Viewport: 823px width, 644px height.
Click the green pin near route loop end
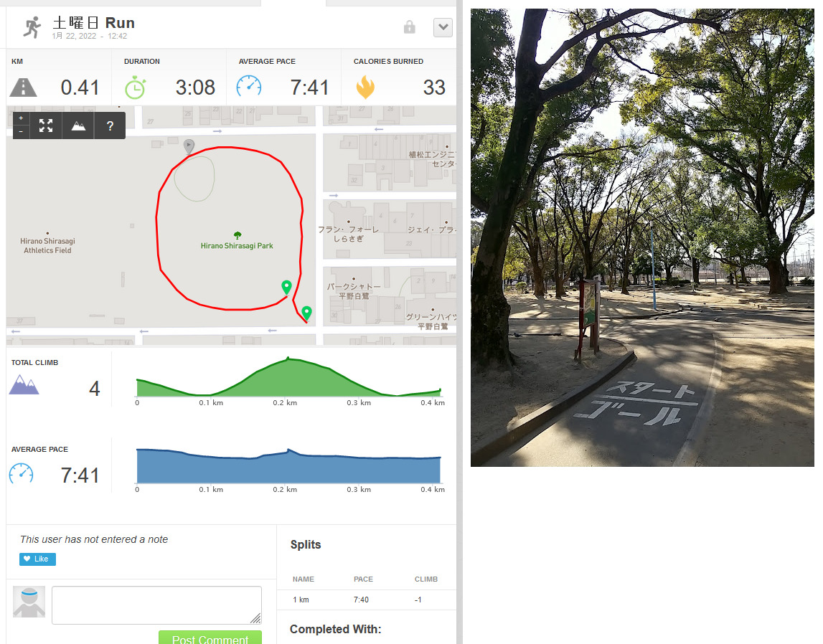coord(286,288)
